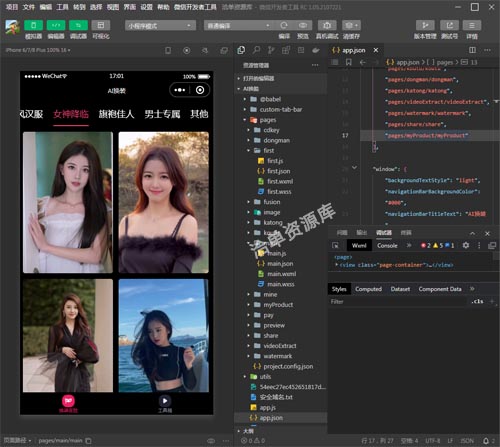Screen dimensions: 500x447
Task: Click the element picker icon in debugger
Action: pyautogui.click(x=335, y=246)
